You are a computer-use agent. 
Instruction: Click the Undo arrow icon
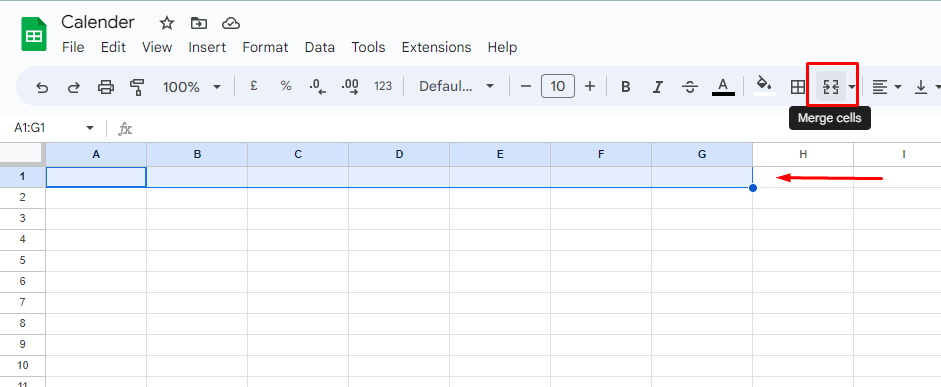pos(42,87)
